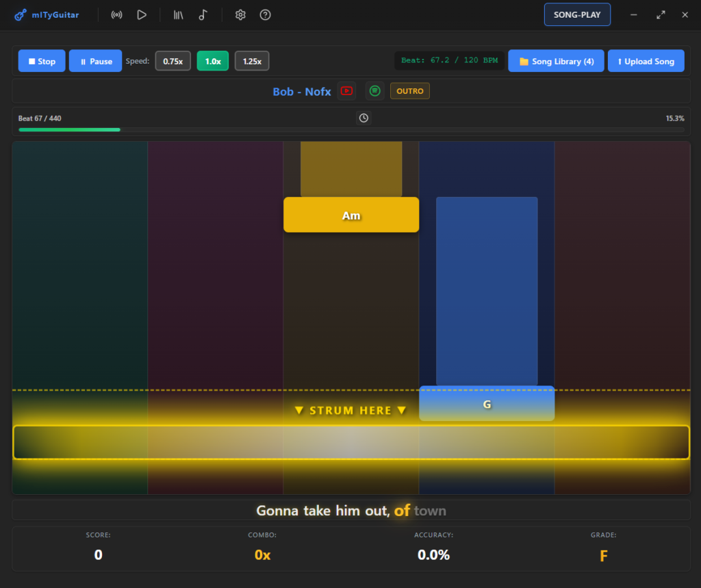Open the song's Spotify link icon

[374, 91]
